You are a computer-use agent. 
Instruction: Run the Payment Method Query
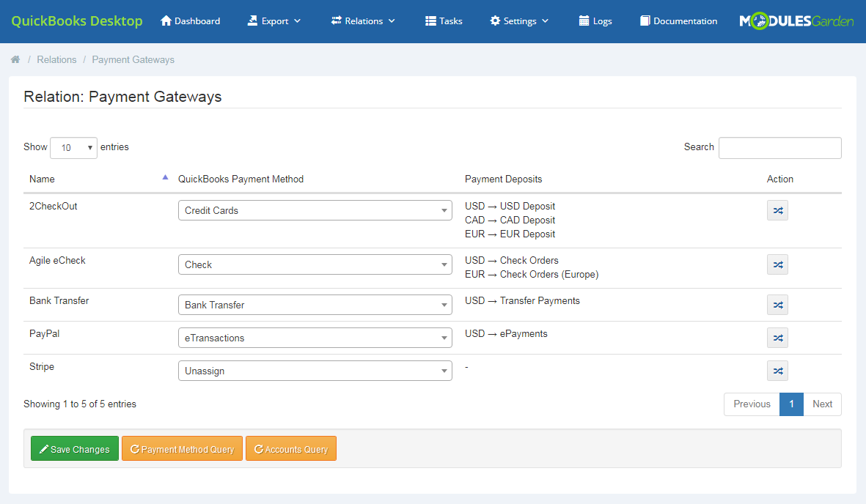pos(182,448)
